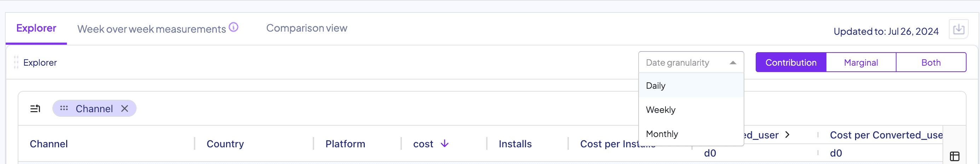The width and height of the screenshot is (980, 164).
Task: Click the Explorer panel drag handle
Action: [x=16, y=62]
